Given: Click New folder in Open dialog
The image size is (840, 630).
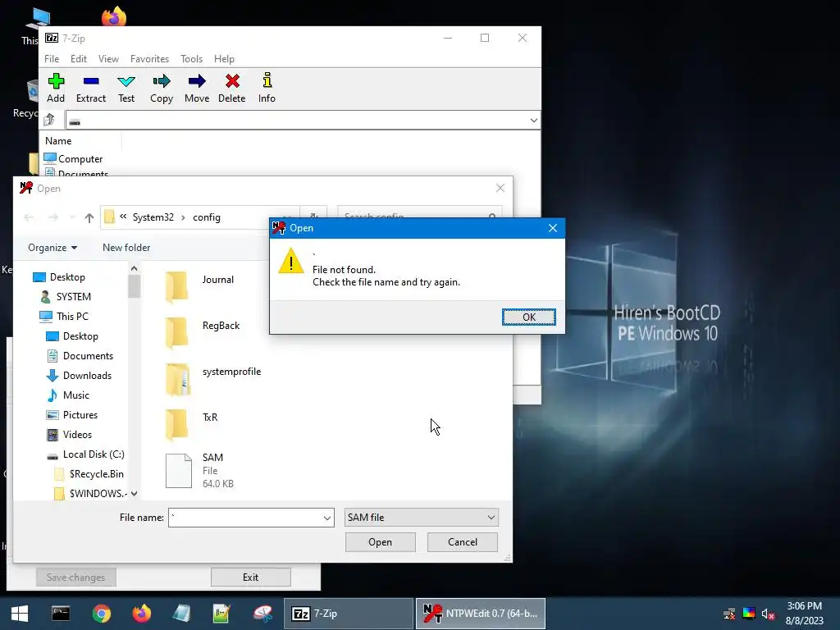Looking at the screenshot, I should pos(126,248).
